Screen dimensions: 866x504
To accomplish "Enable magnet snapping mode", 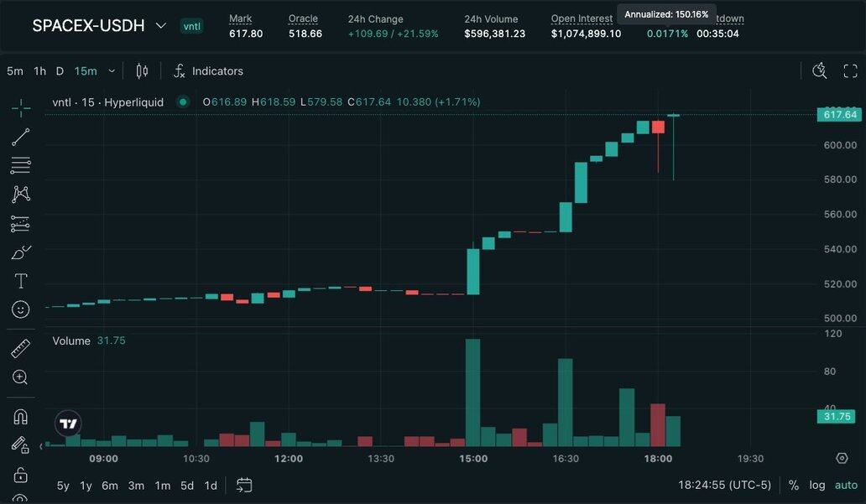I will click(21, 417).
